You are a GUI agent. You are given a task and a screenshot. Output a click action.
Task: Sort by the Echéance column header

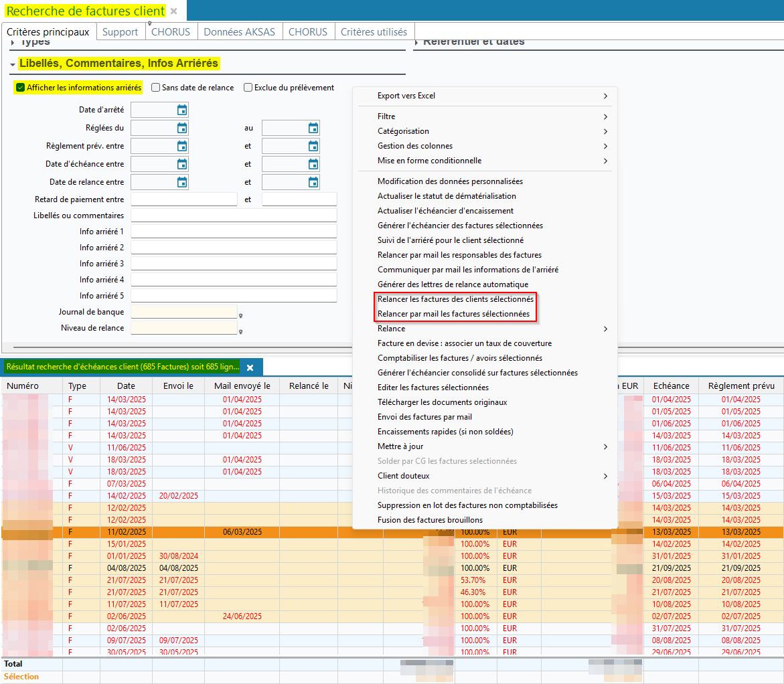coord(671,386)
